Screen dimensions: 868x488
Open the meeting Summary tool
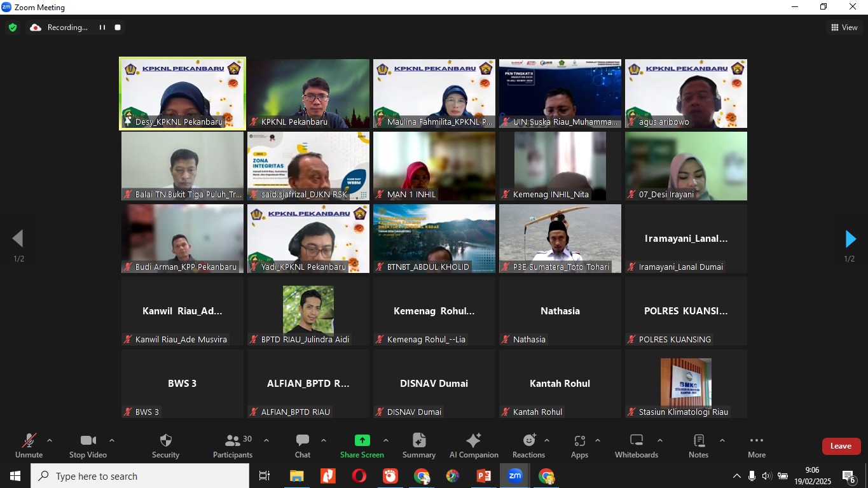pos(418,441)
